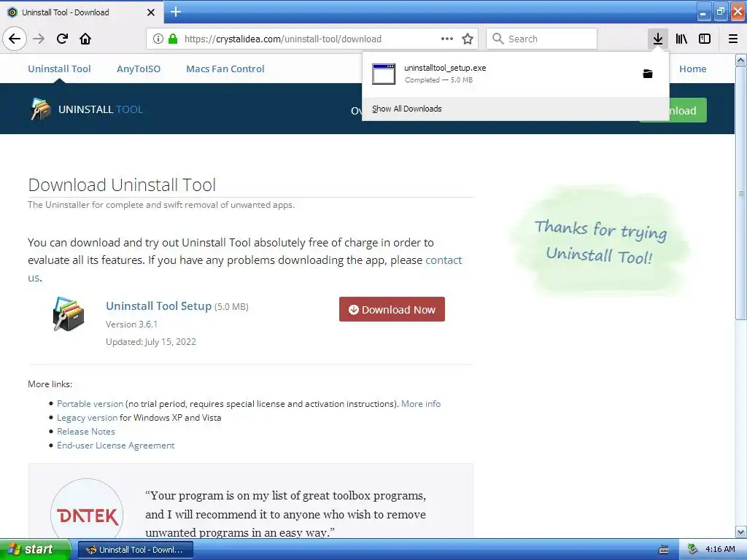The height and width of the screenshot is (560, 747).
Task: Open the AnyToISO nav item
Action: click(x=139, y=69)
